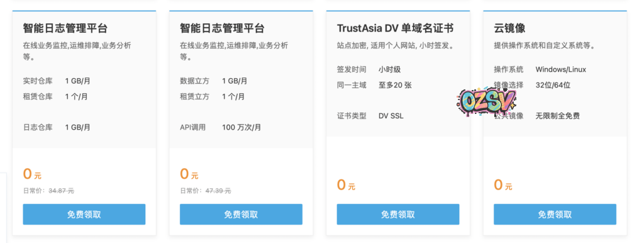
Task: Claim the free 云镜像 offer via 免费领取
Action: point(555,214)
